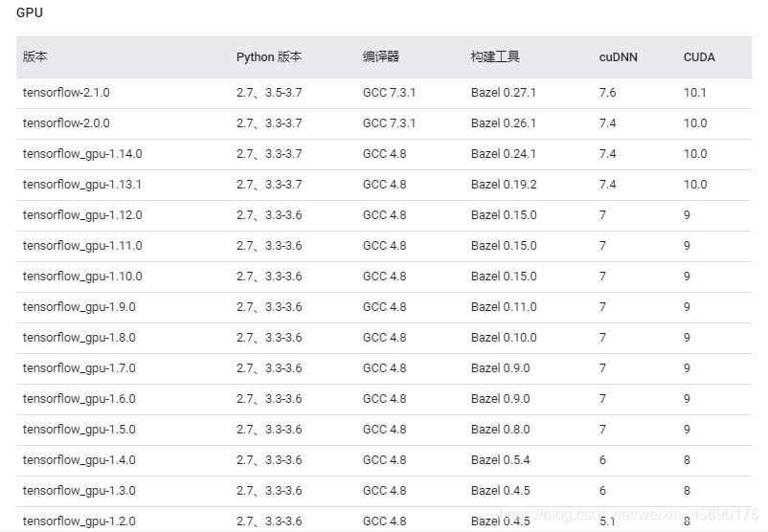This screenshot has height=532, width=768.
Task: Click GCC 7.3.1 in the tensorflow-2.0.0 row
Action: (x=389, y=123)
